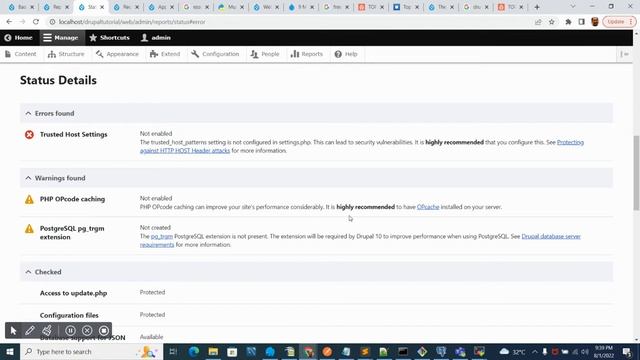
Task: Open the Extend admin menu item
Action: [165, 54]
